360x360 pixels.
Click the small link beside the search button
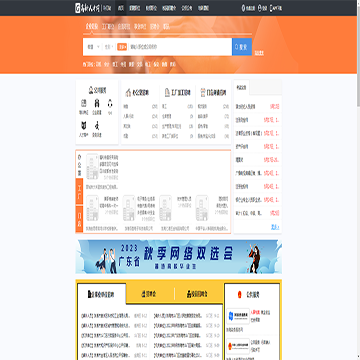(x=259, y=53)
